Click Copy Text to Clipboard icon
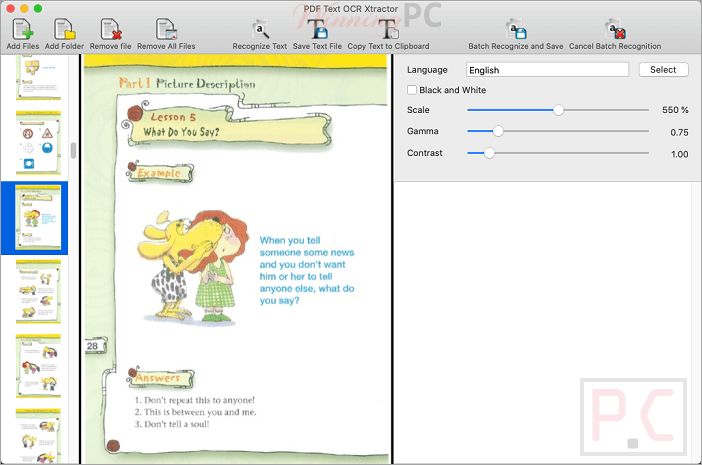The image size is (702, 465). (388, 30)
